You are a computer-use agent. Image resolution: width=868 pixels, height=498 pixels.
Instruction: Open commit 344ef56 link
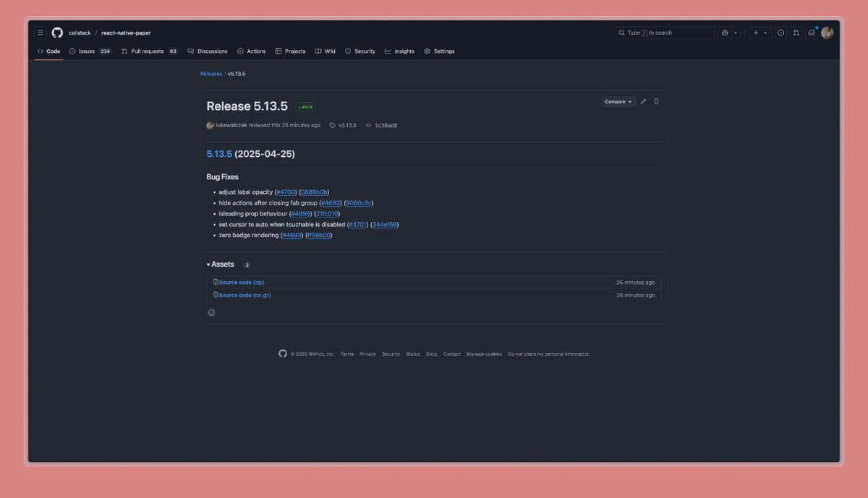[385, 225]
